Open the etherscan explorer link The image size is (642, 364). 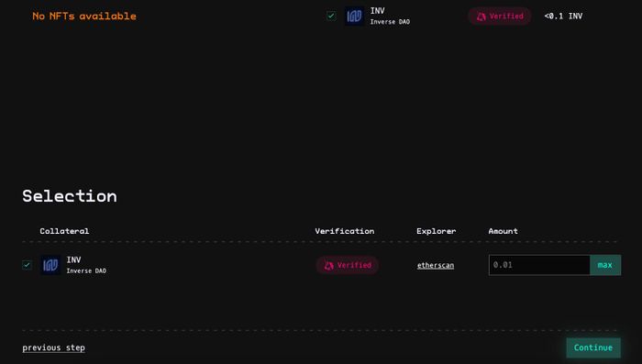(x=436, y=265)
